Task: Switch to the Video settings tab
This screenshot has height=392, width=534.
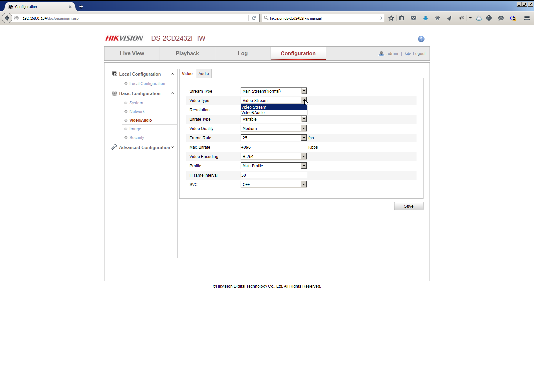Action: tap(187, 74)
